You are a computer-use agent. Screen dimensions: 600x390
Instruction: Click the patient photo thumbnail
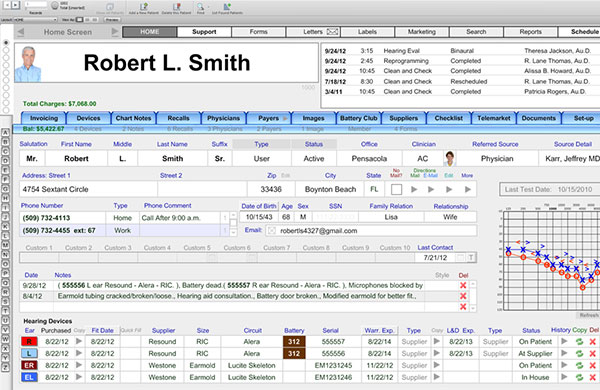28,64
